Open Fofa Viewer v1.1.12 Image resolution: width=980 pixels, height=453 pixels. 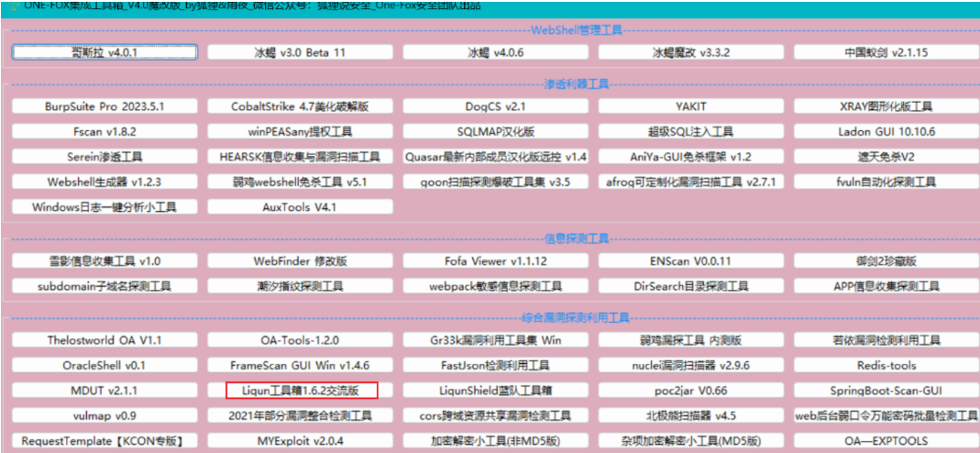tap(496, 260)
